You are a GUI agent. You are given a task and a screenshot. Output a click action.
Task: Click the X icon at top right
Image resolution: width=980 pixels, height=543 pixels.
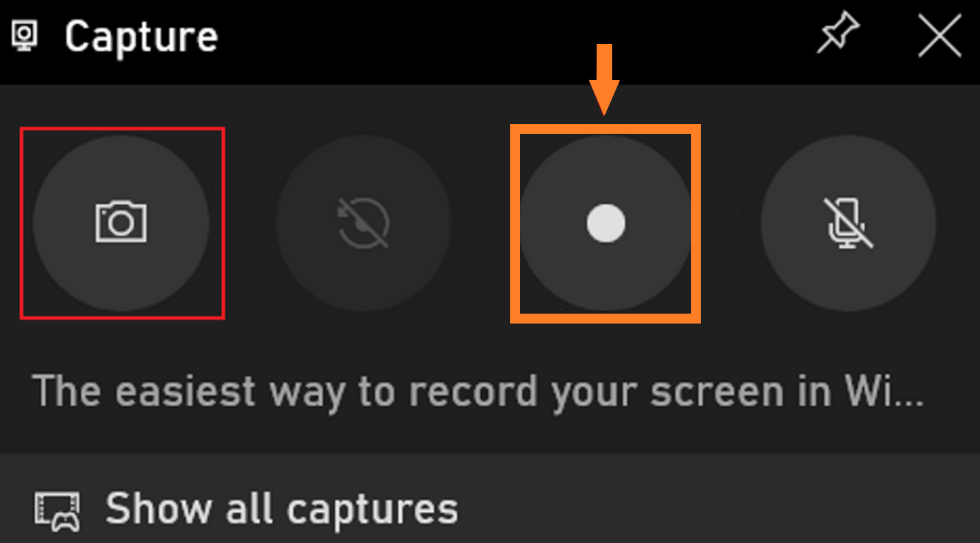click(940, 35)
